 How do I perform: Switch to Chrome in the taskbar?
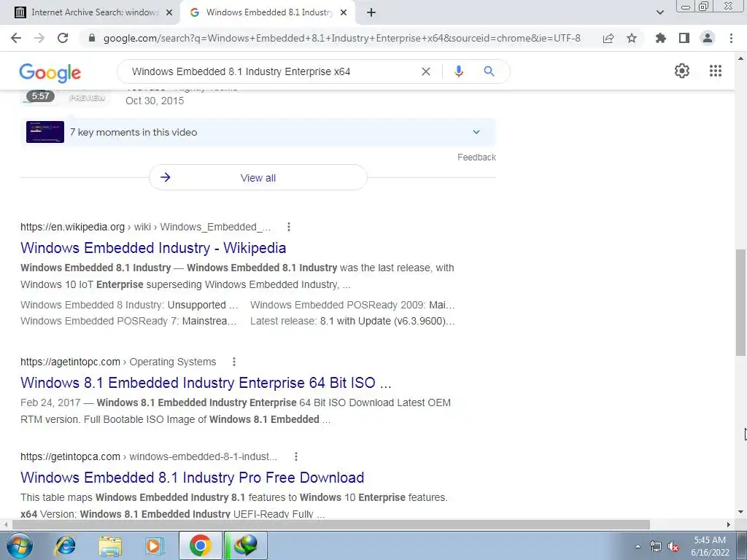(x=200, y=545)
